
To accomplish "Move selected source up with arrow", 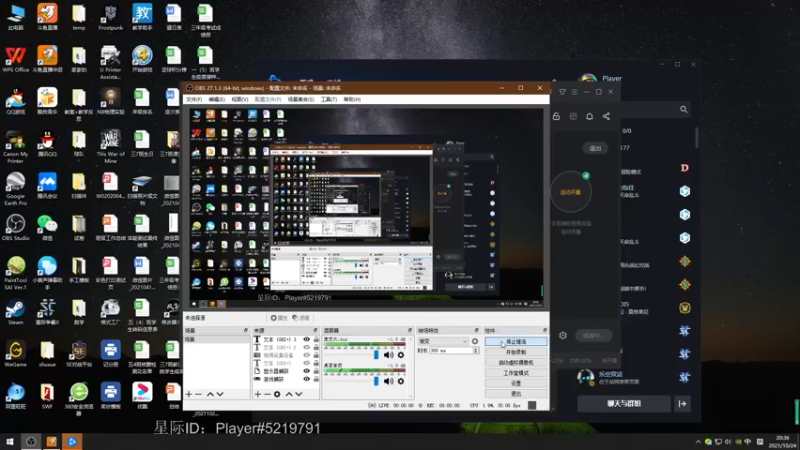I will (289, 394).
